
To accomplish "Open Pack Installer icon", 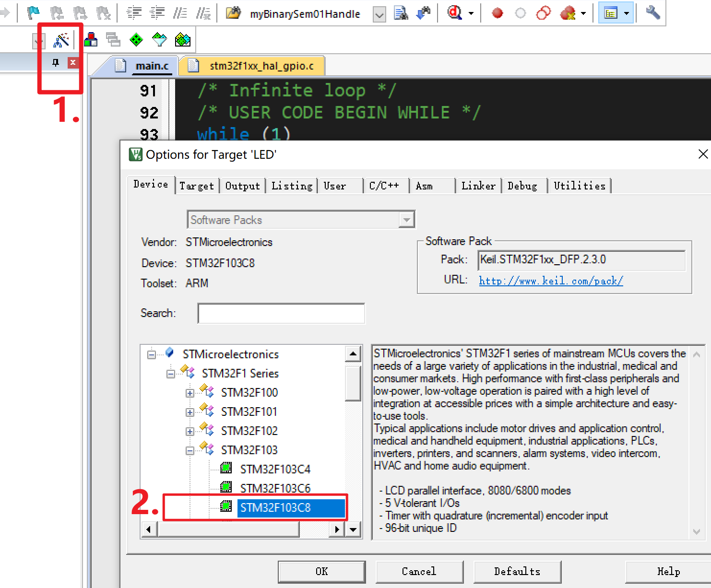I will click(183, 39).
